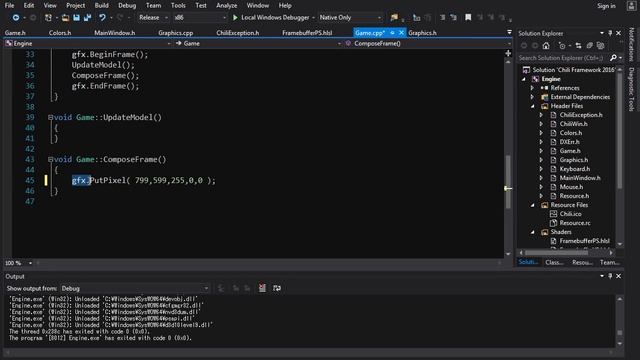
Task: Click Solution Explorer horizontal scrollbar thumb
Action: click(557, 253)
